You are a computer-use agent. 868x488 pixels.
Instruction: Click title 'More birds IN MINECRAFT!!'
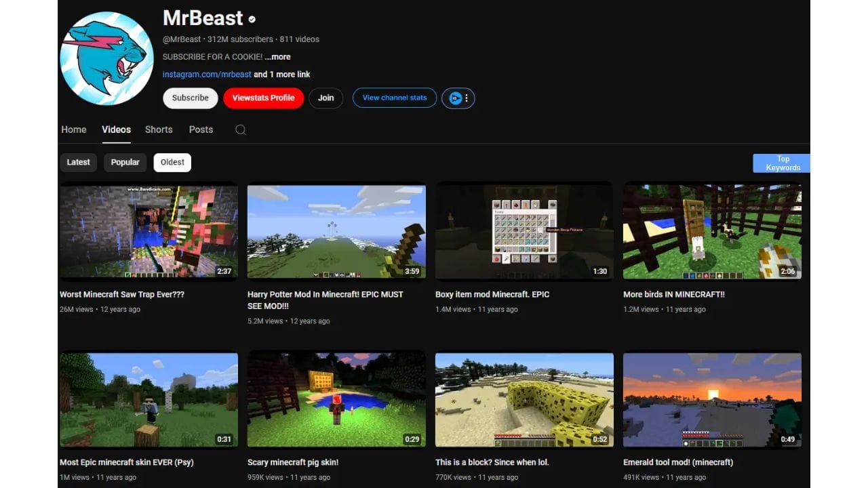pos(674,295)
